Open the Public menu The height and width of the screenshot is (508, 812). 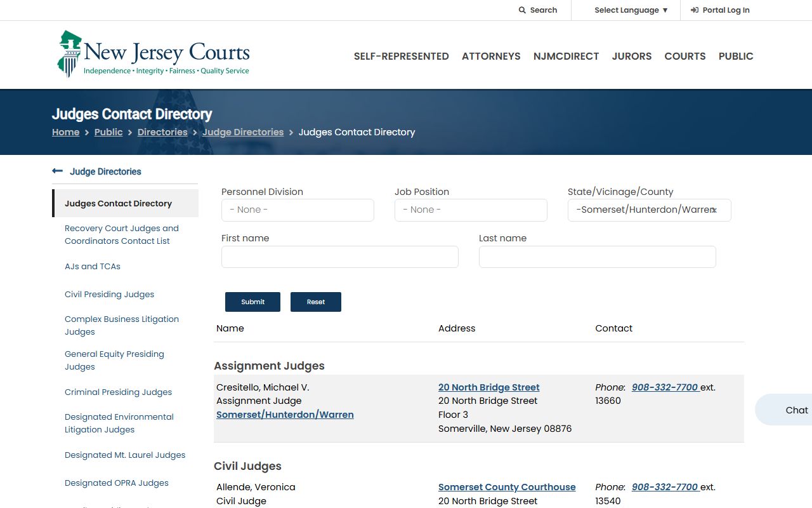coord(736,57)
